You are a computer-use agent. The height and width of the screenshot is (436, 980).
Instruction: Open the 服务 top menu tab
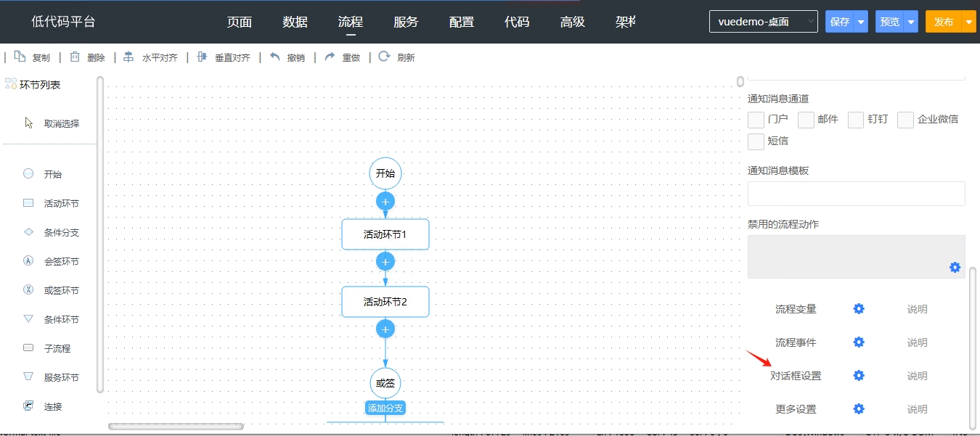coord(406,22)
